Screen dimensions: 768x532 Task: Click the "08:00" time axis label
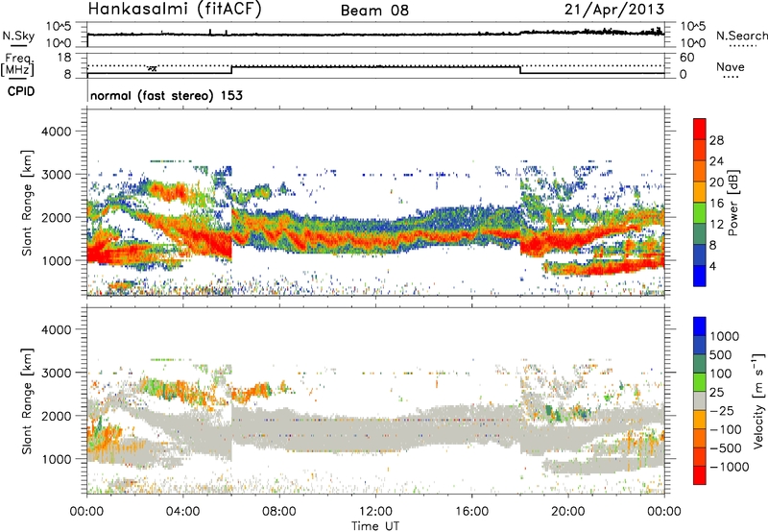point(279,512)
